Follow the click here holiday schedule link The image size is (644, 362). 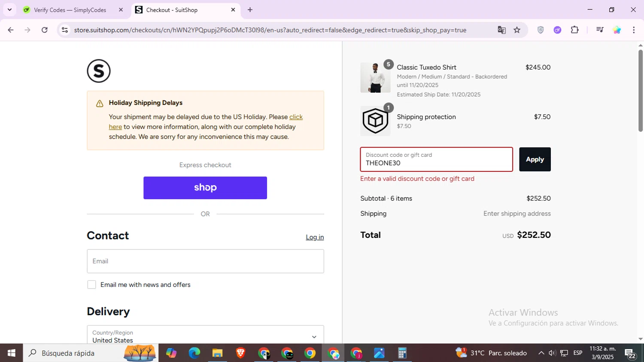point(296,117)
